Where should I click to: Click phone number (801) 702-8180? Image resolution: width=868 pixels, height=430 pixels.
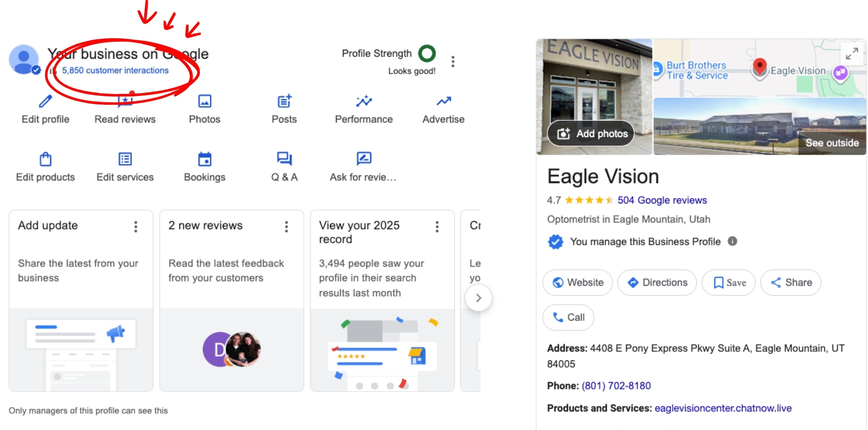coord(616,386)
